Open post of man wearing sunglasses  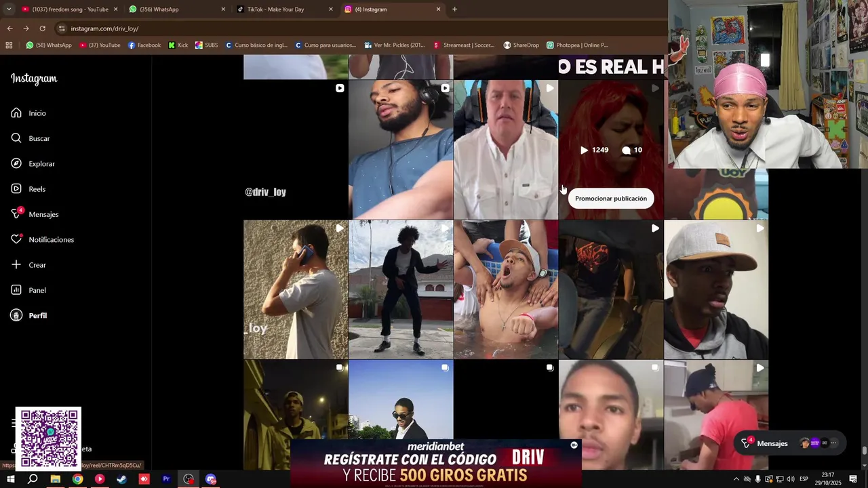pos(401,400)
